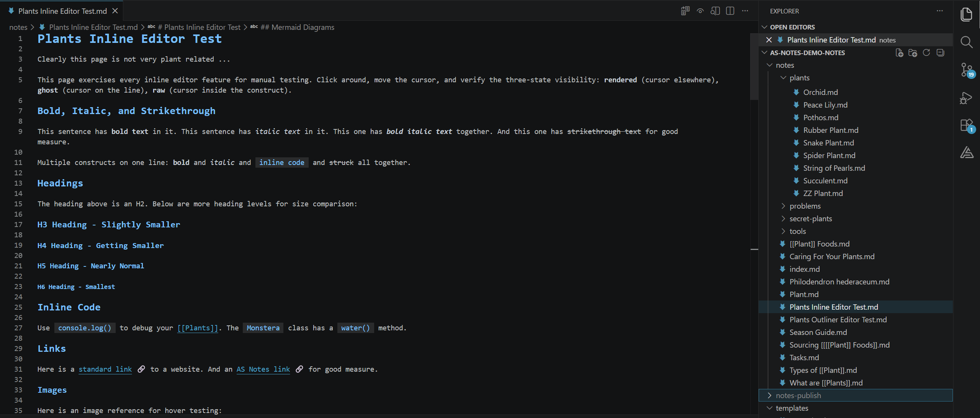
Task: Click the standard link under Links heading
Action: click(x=105, y=369)
